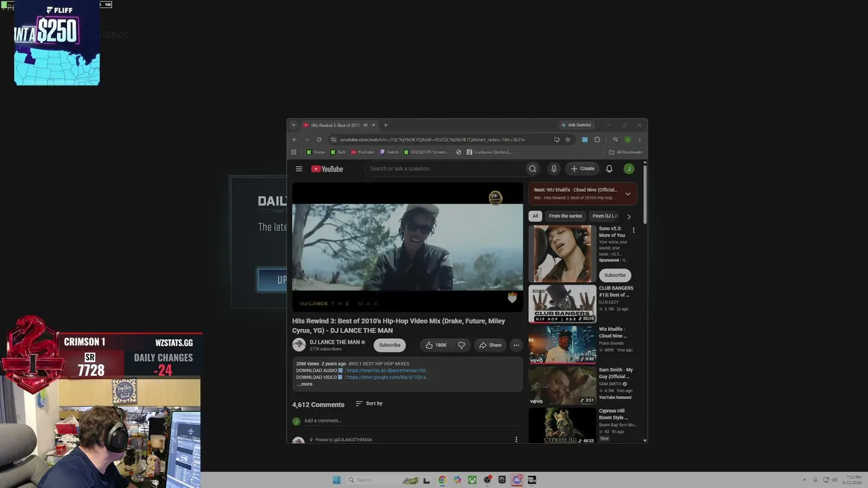Open the HQZAOFPS Stream bookmark

(426, 152)
